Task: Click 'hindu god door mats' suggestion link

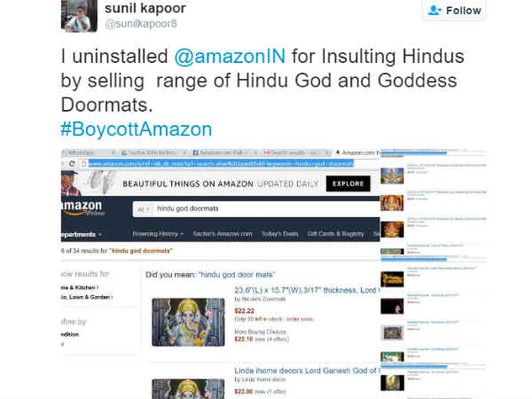Action: click(237, 275)
